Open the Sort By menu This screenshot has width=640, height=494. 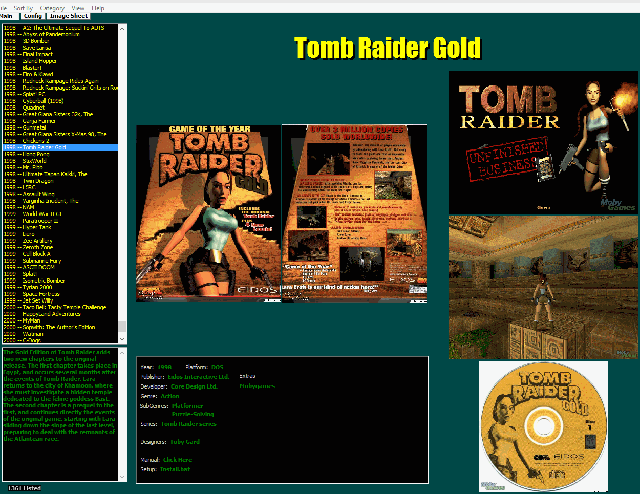(x=23, y=8)
